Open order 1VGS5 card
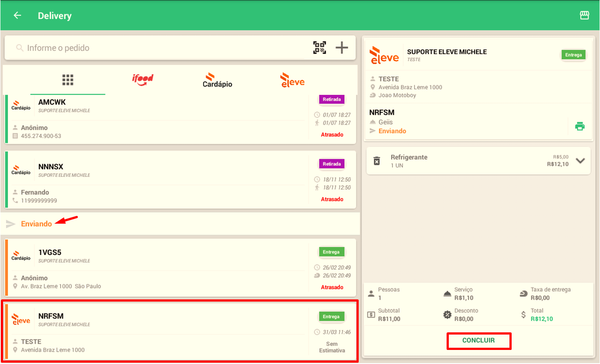This screenshot has height=364, width=600. 180,268
